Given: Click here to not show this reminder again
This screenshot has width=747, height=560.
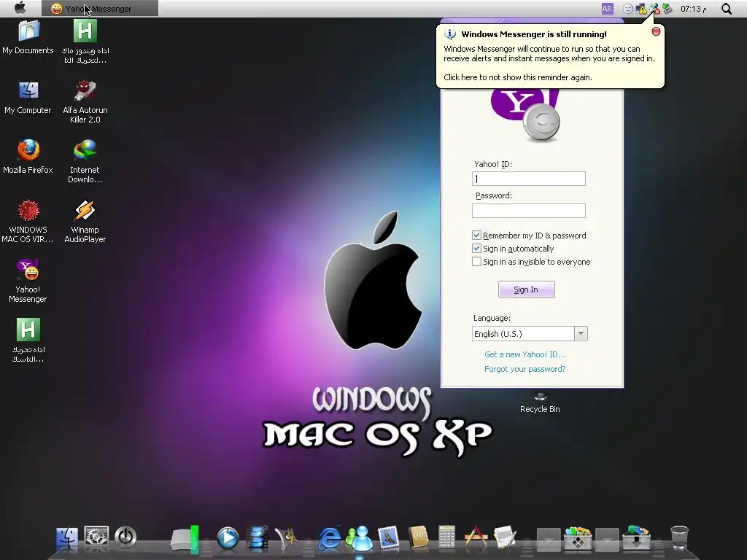Looking at the screenshot, I should point(518,77).
